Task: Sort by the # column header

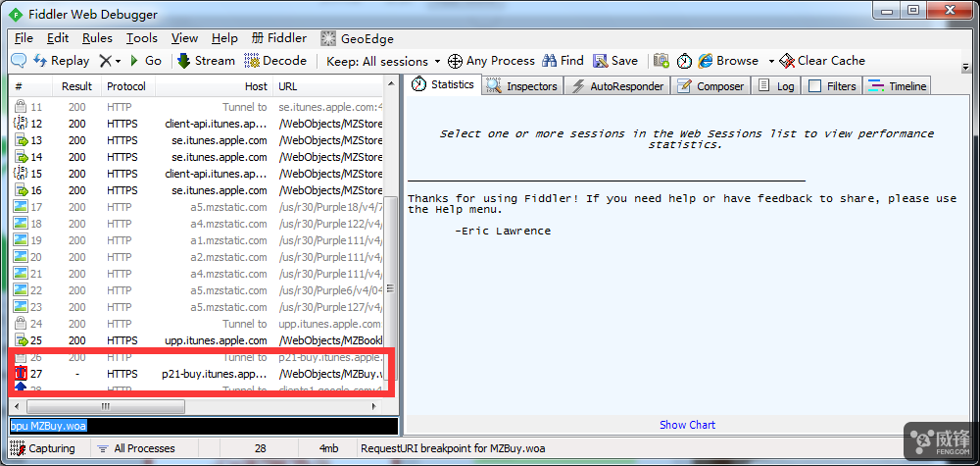Action: click(31, 86)
